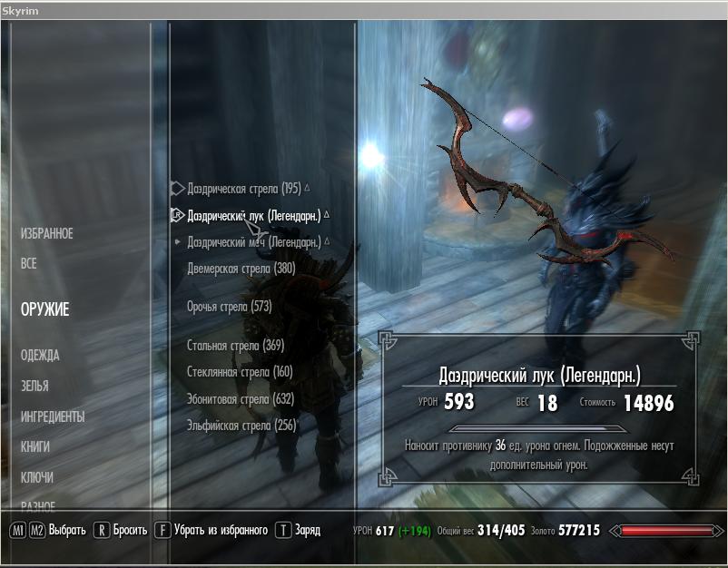Pick Стеклянная стрела (160)

(x=240, y=372)
